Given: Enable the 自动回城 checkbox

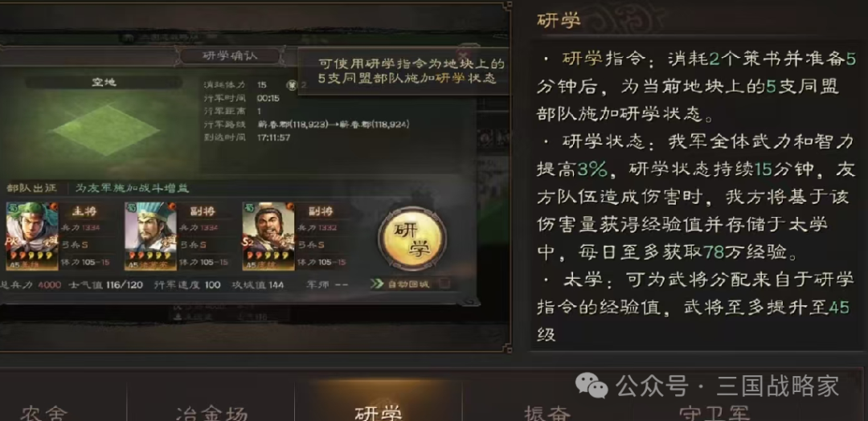Looking at the screenshot, I should tap(444, 285).
